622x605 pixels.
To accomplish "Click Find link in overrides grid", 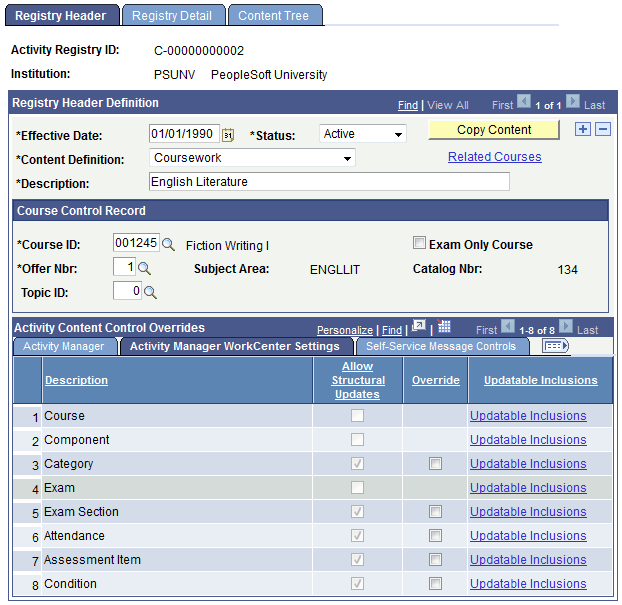I will 392,330.
